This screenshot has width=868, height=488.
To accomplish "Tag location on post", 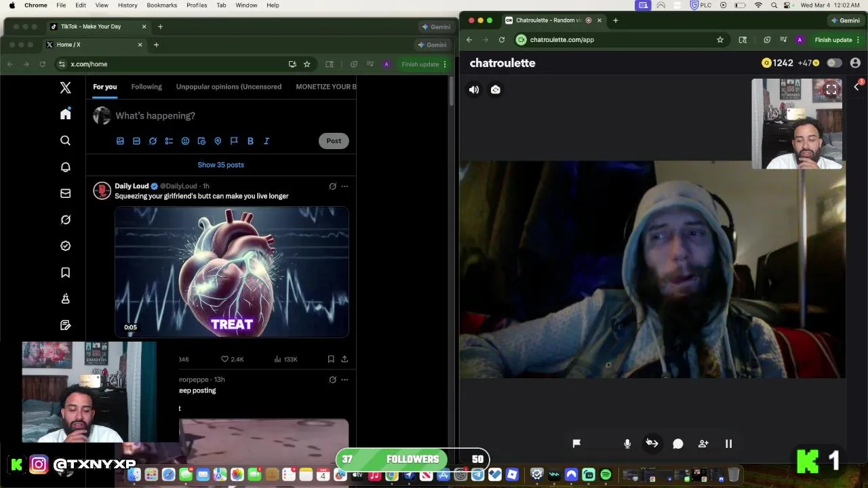I will pos(218,141).
